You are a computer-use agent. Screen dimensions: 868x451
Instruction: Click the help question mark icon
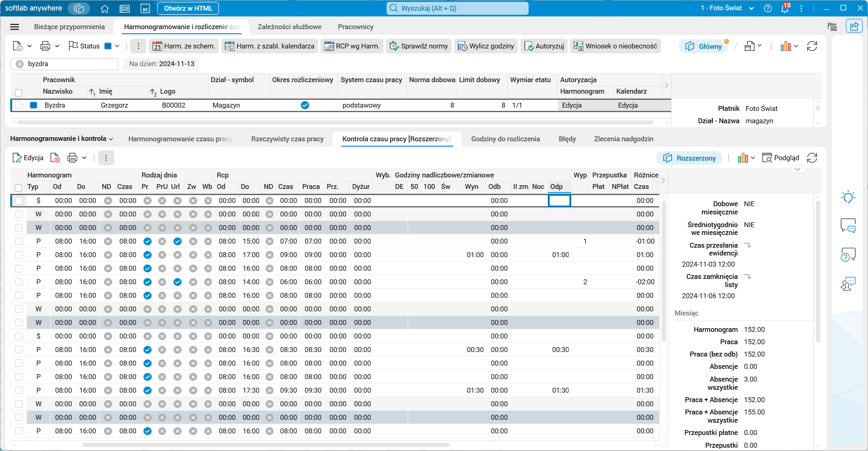click(767, 8)
